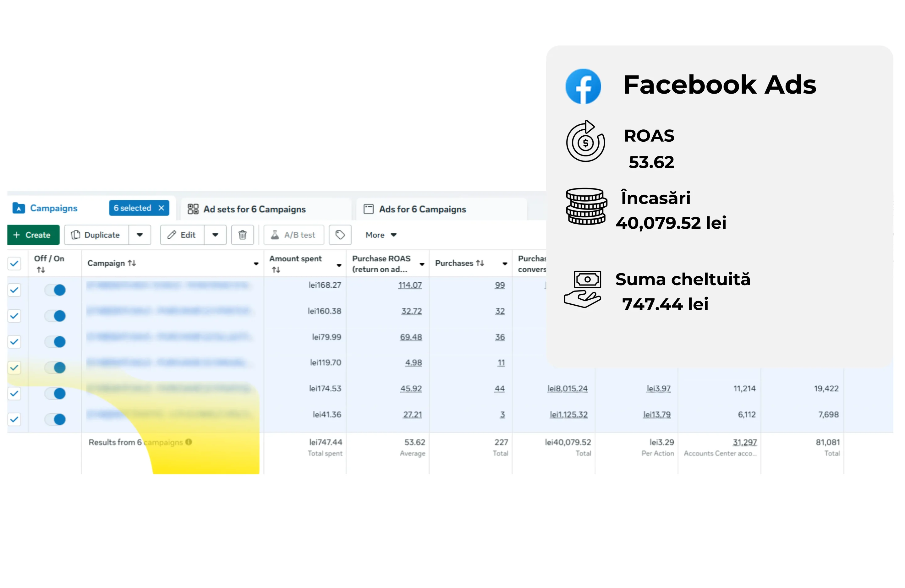Click the Edit pencil icon
The width and height of the screenshot is (905, 588).
click(x=172, y=235)
